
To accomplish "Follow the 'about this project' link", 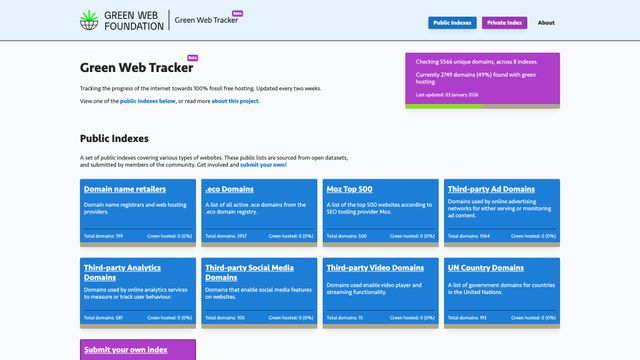I will (x=235, y=101).
